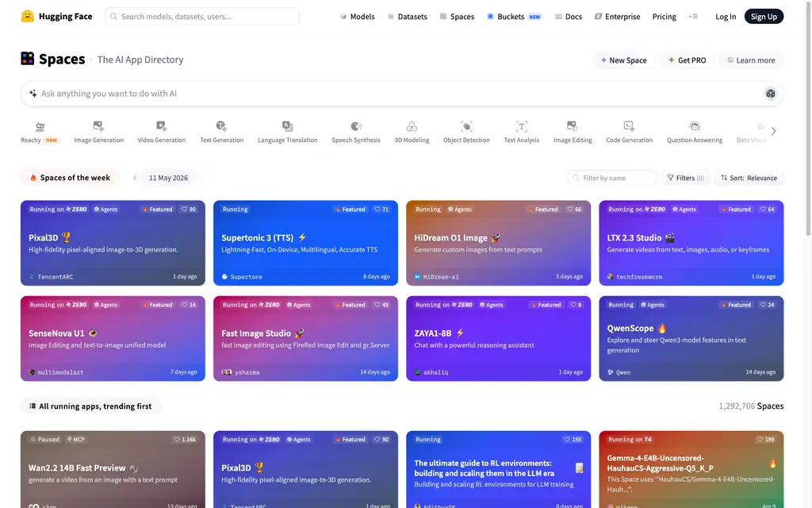The width and height of the screenshot is (812, 508).
Task: Click the Log In link
Action: pos(726,17)
